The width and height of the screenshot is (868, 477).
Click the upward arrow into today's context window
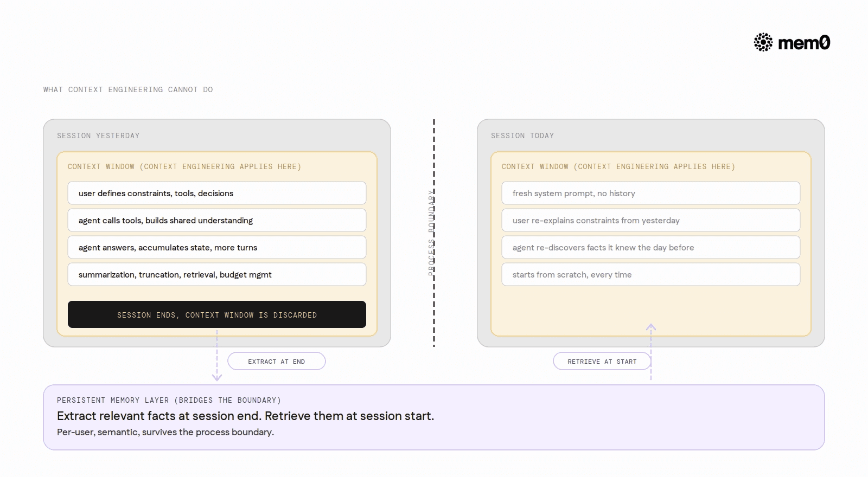(651, 351)
